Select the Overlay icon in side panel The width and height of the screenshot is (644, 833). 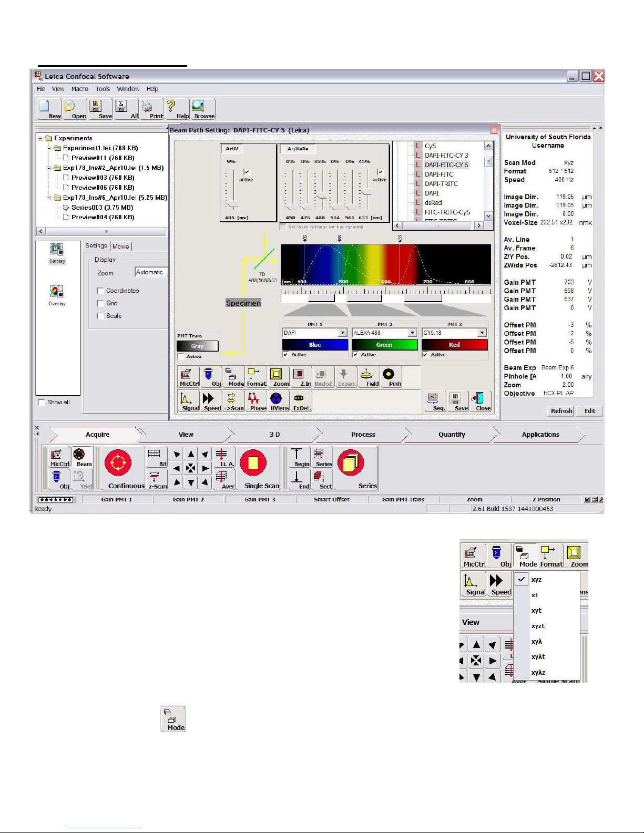pos(57,295)
